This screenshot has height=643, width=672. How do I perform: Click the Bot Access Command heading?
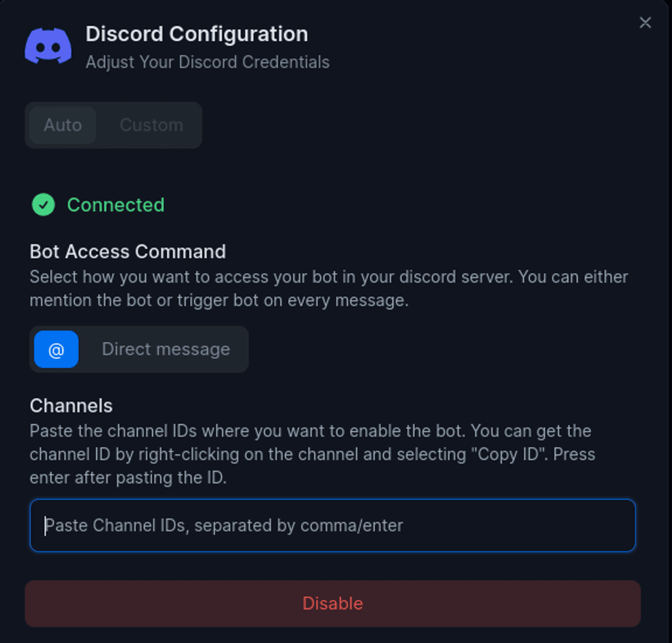(127, 251)
